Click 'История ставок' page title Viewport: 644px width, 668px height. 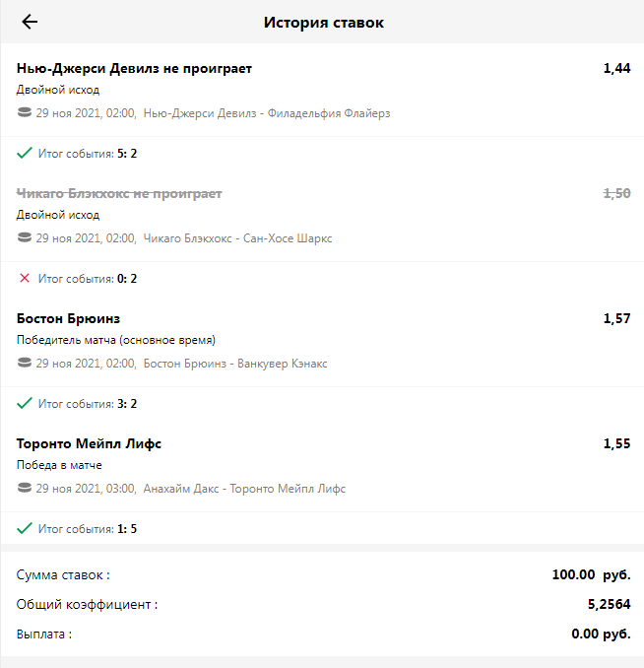tap(324, 22)
